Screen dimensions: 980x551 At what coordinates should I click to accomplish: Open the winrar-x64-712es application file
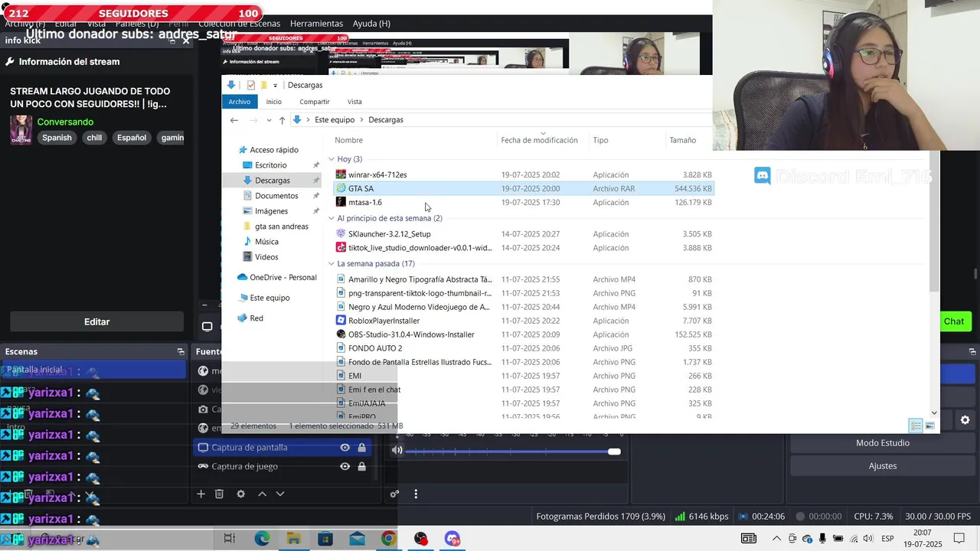tap(377, 174)
